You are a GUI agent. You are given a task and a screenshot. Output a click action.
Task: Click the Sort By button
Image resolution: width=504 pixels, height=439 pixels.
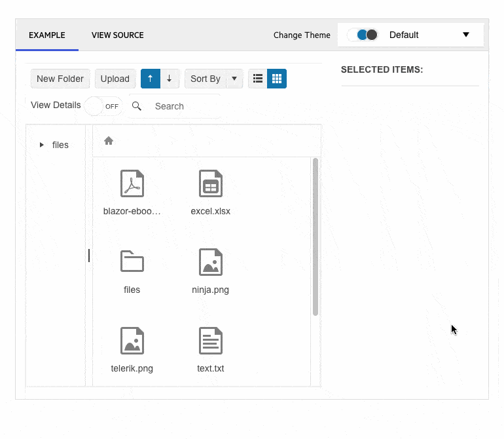point(206,79)
